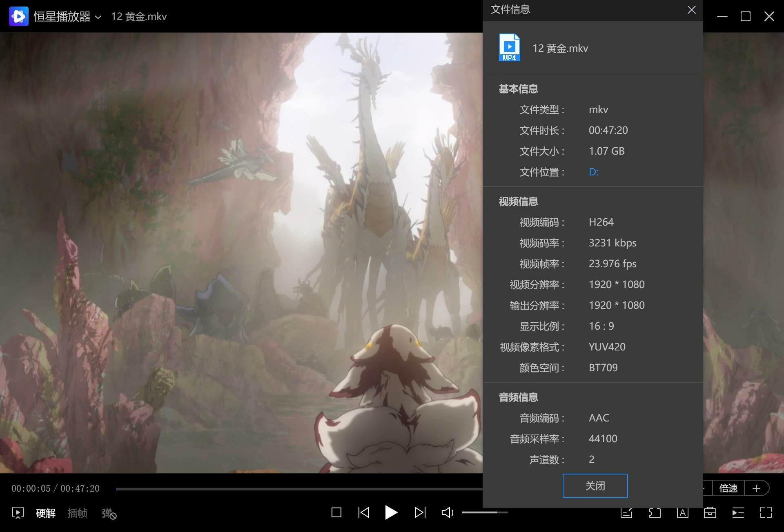Skip to previous track
Screen dimensions: 784x532
pos(363,512)
